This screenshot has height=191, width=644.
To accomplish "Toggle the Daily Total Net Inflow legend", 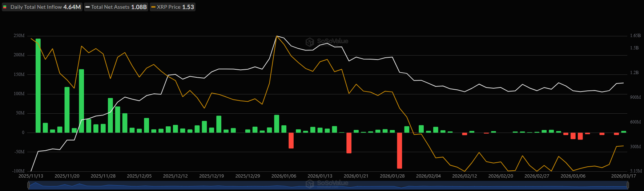I will pyautogui.click(x=42, y=7).
